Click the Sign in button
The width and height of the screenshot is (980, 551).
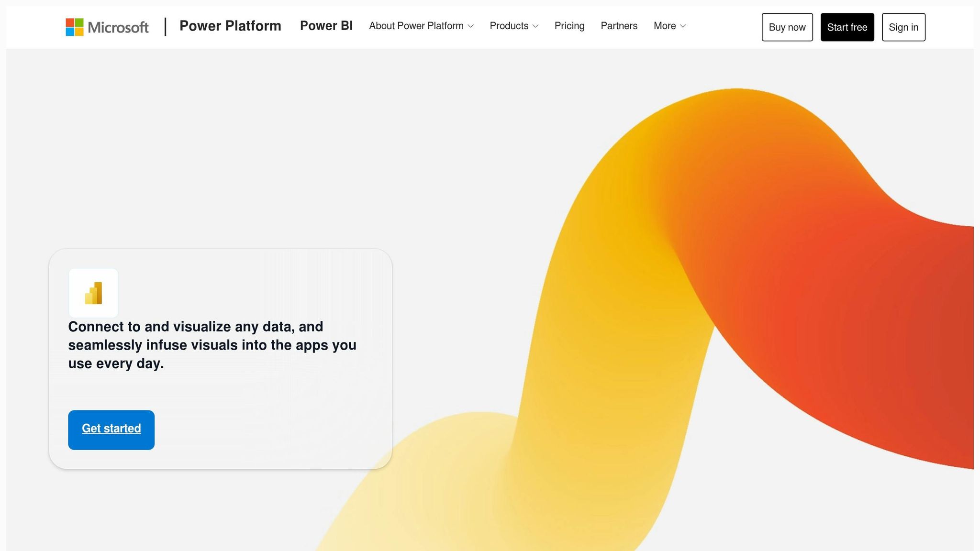903,27
